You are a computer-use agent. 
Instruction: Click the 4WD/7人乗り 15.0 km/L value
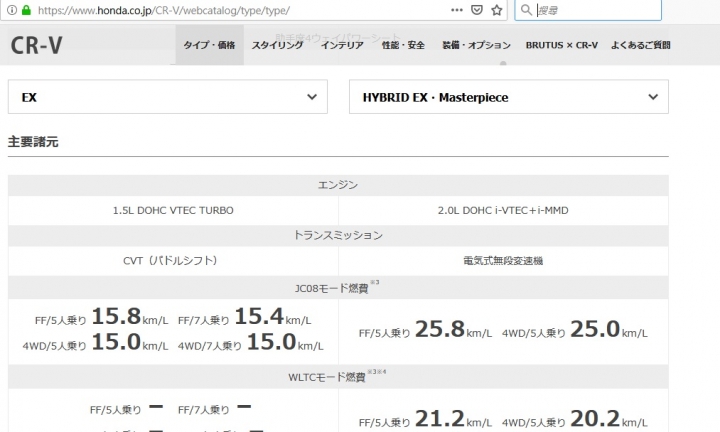click(x=250, y=342)
